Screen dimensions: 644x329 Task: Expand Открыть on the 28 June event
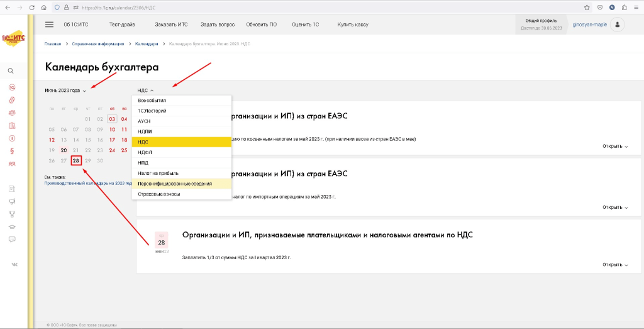[615, 265]
